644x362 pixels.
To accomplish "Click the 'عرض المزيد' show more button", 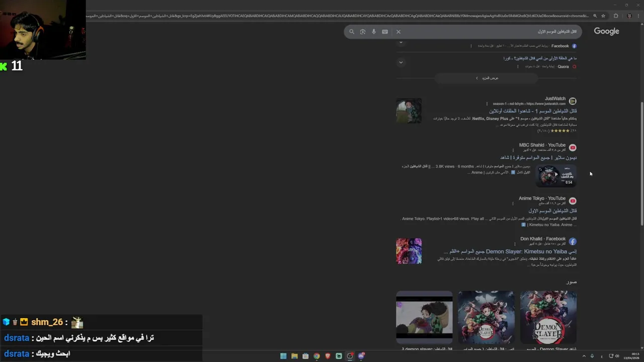I will coord(487,78).
